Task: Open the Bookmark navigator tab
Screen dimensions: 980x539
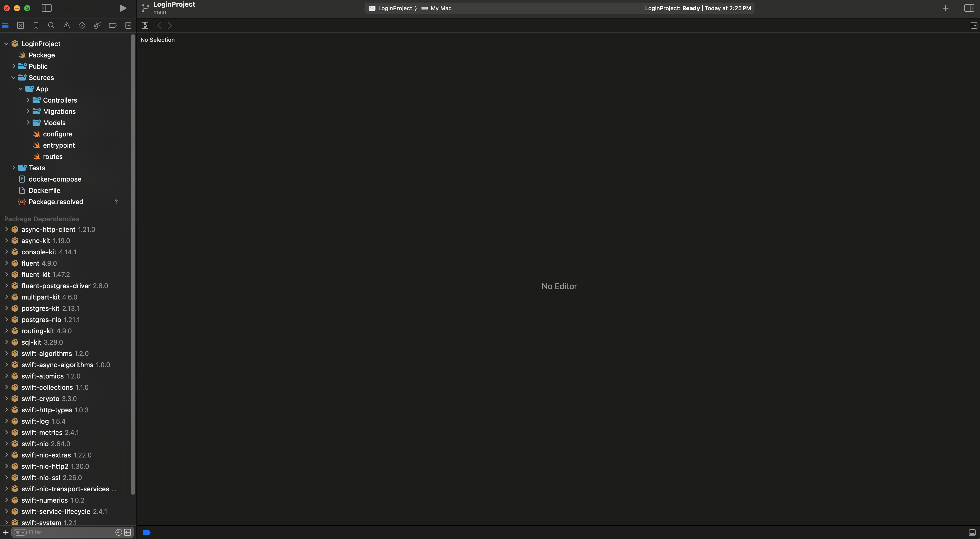Action: tap(36, 25)
